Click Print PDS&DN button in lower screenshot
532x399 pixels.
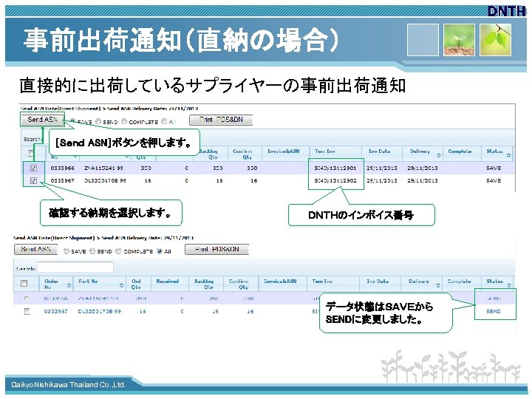(216, 249)
